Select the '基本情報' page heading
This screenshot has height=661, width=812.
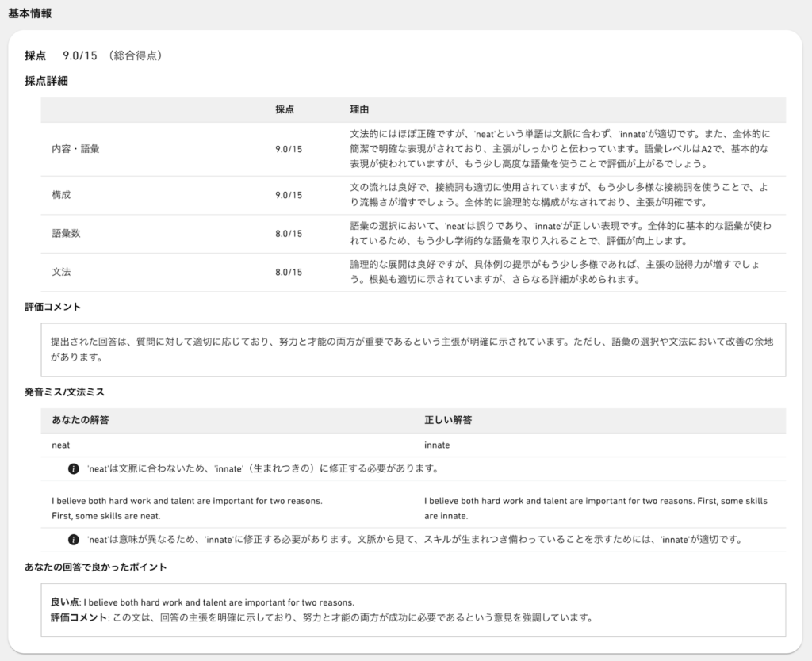[31, 13]
